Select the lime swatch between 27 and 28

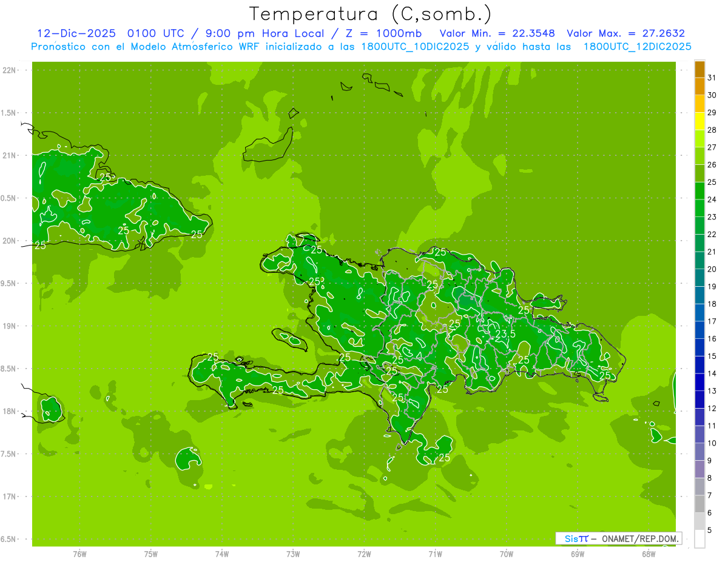pos(699,139)
